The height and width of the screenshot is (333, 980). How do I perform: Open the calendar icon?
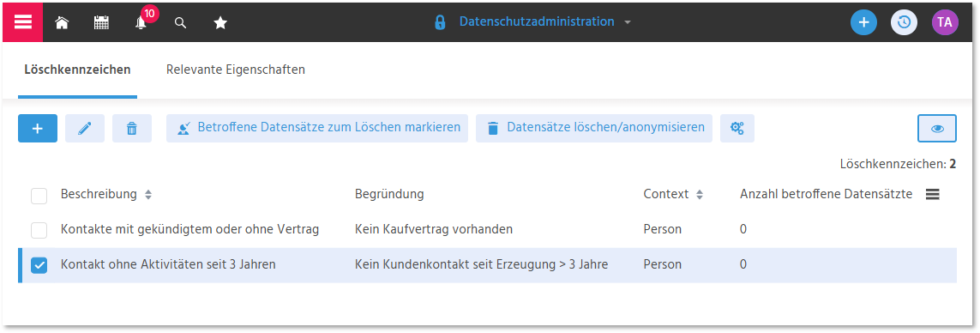[x=101, y=23]
